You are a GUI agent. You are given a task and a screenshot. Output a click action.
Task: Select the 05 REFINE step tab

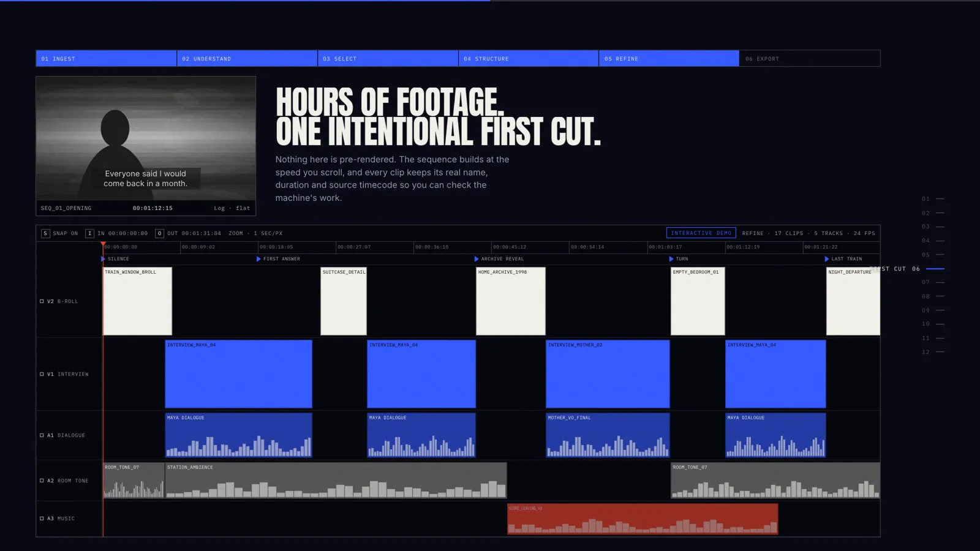coord(669,59)
